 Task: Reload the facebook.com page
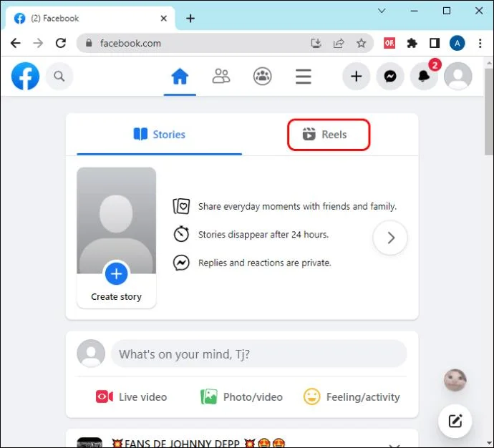point(61,43)
